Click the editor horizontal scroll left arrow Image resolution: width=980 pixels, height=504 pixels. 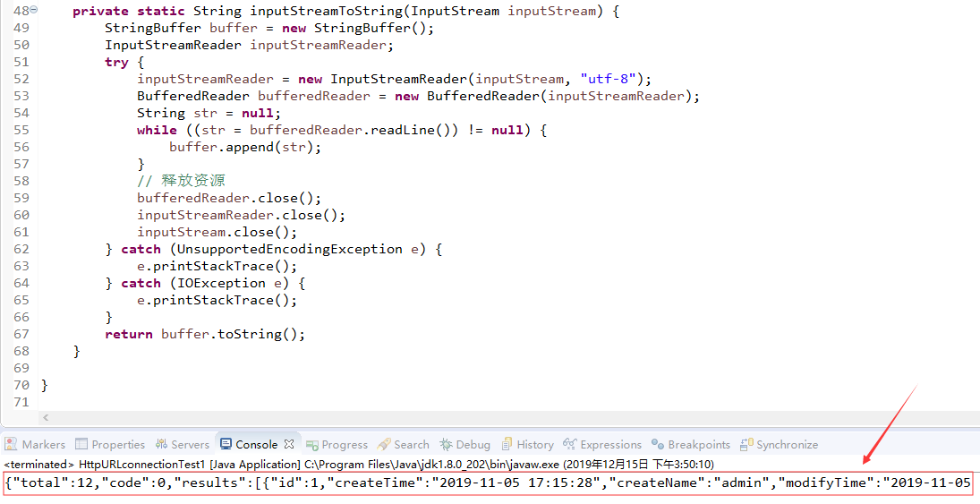(46, 417)
